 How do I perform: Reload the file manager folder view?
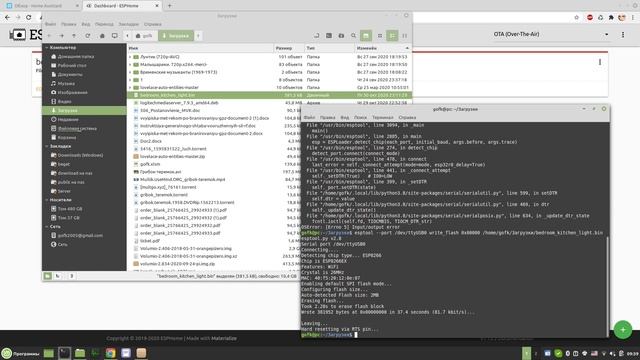87,36
